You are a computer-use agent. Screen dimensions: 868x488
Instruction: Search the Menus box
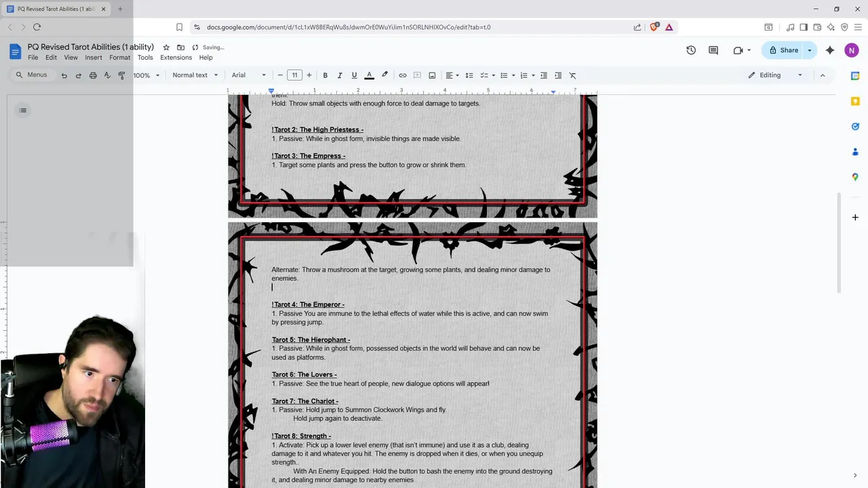point(32,75)
